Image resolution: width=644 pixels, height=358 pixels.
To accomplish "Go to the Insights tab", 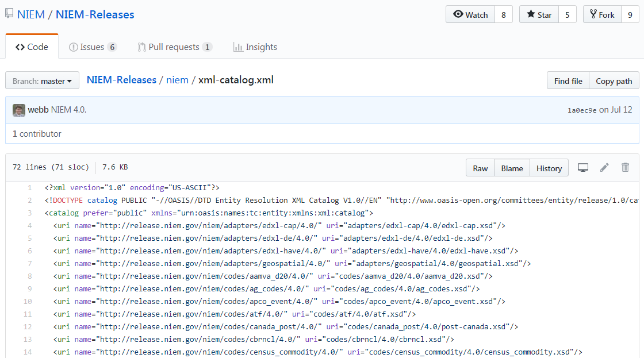I will click(255, 47).
